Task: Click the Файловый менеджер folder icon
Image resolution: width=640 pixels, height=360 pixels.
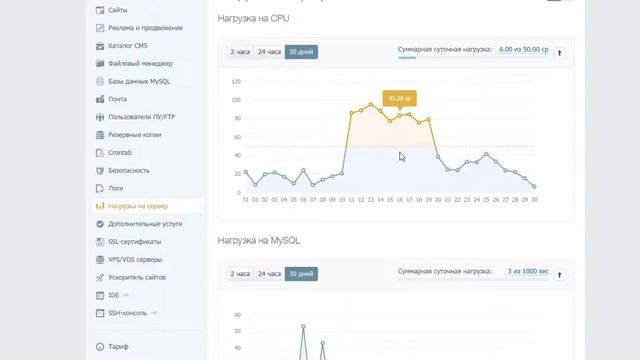Action: tap(100, 63)
